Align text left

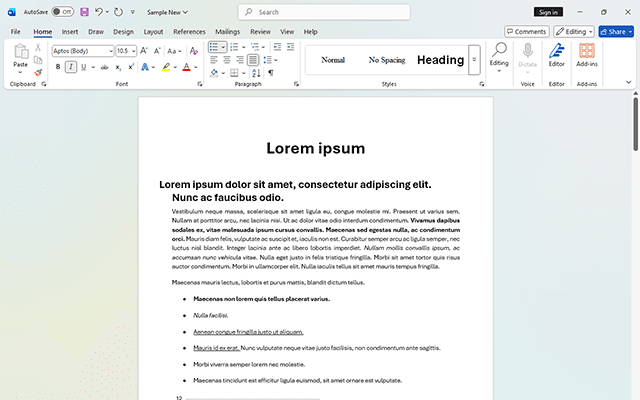[214, 60]
